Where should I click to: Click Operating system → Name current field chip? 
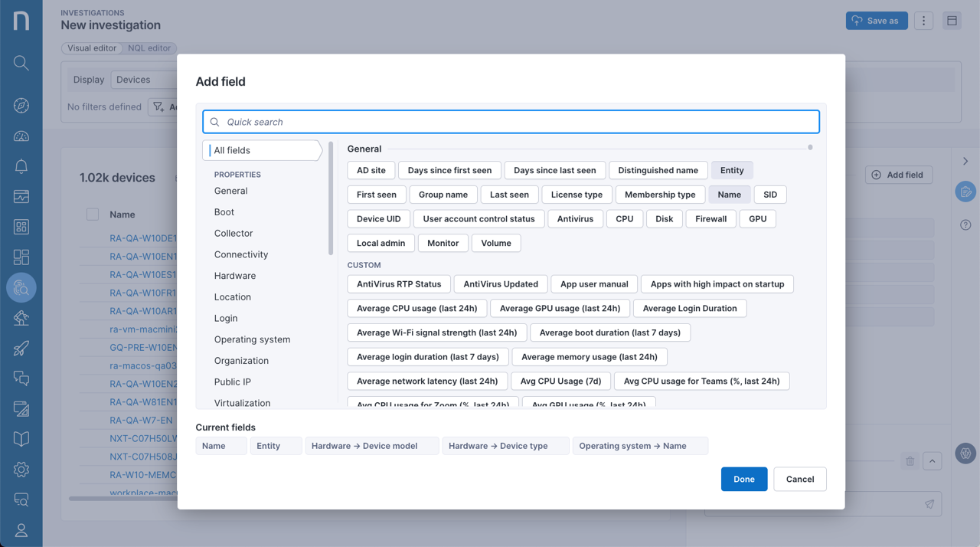(640, 446)
